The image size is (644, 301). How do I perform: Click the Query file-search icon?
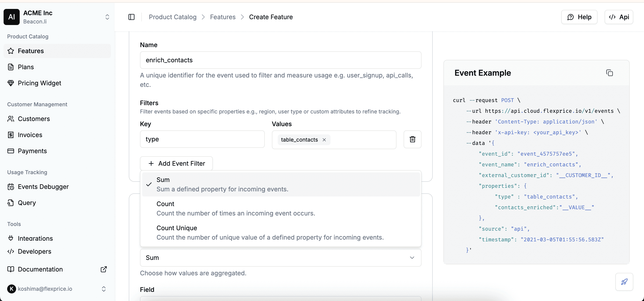[11, 203]
